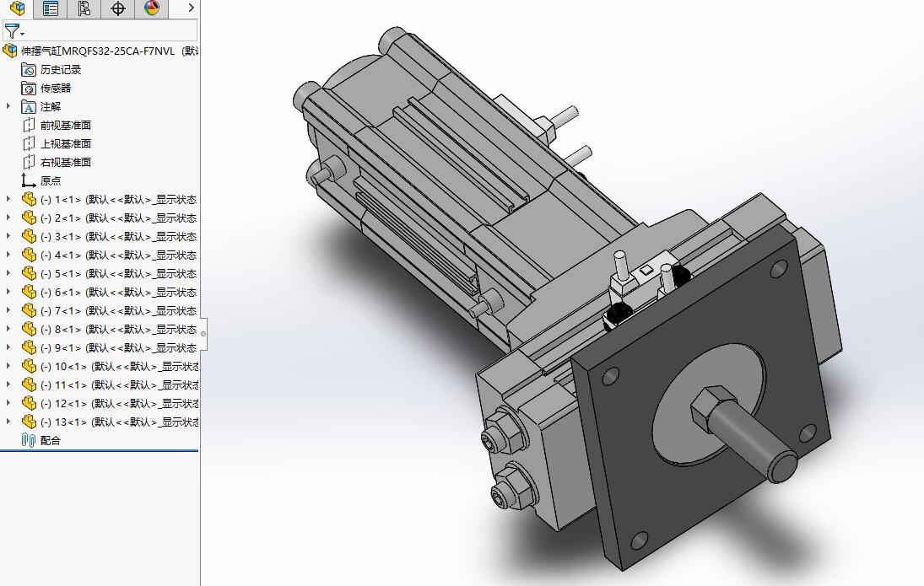Select the 右视基准面 plane icon

tap(29, 163)
